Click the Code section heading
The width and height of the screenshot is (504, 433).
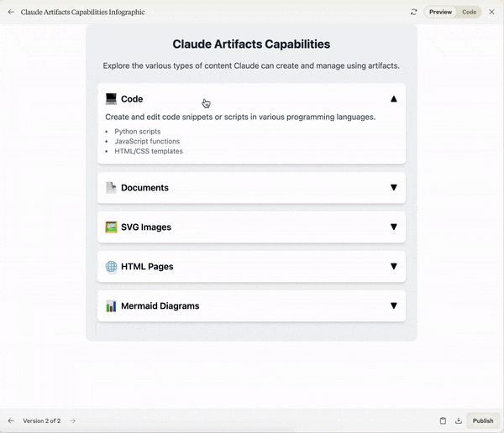click(x=132, y=99)
